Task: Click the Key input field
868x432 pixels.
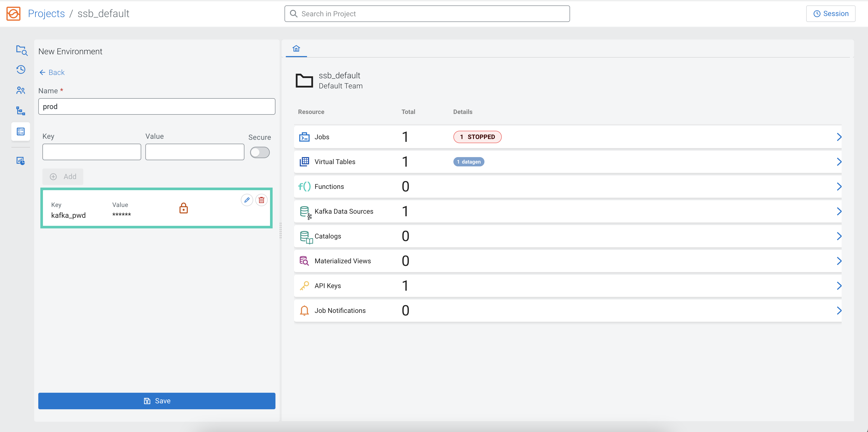Action: 92,152
